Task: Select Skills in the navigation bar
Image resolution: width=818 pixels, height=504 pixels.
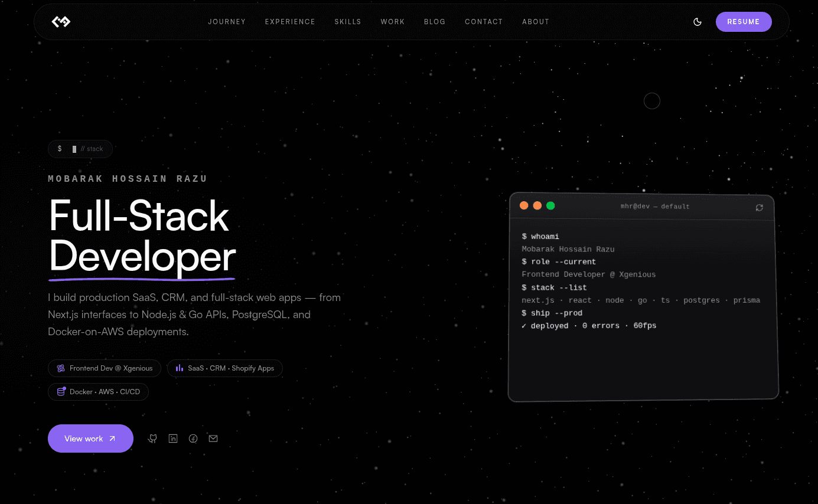Action: tap(348, 22)
